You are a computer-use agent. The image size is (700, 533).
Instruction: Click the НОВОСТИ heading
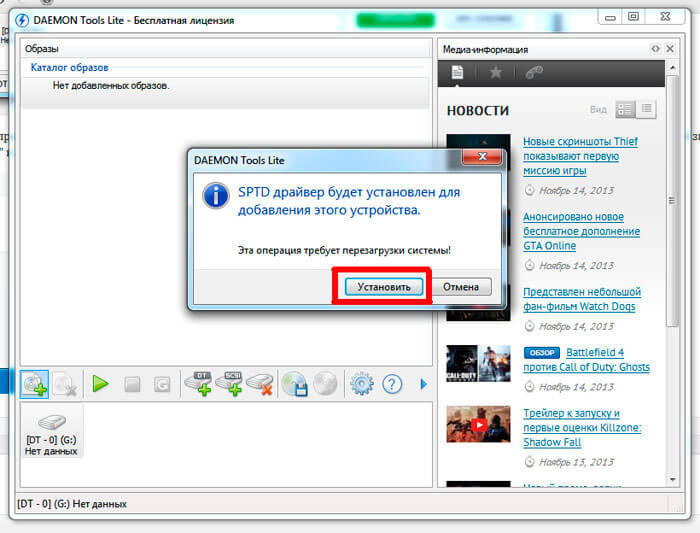click(478, 111)
